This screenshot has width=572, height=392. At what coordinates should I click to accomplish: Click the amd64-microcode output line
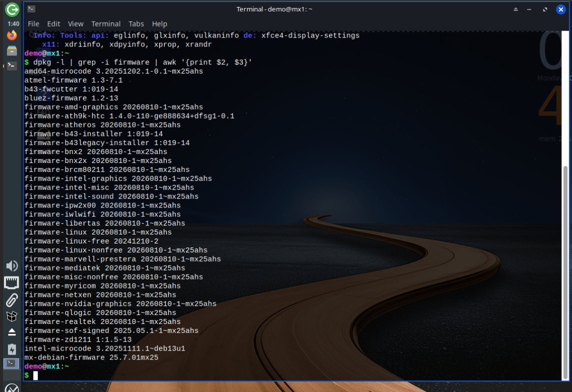(114, 71)
